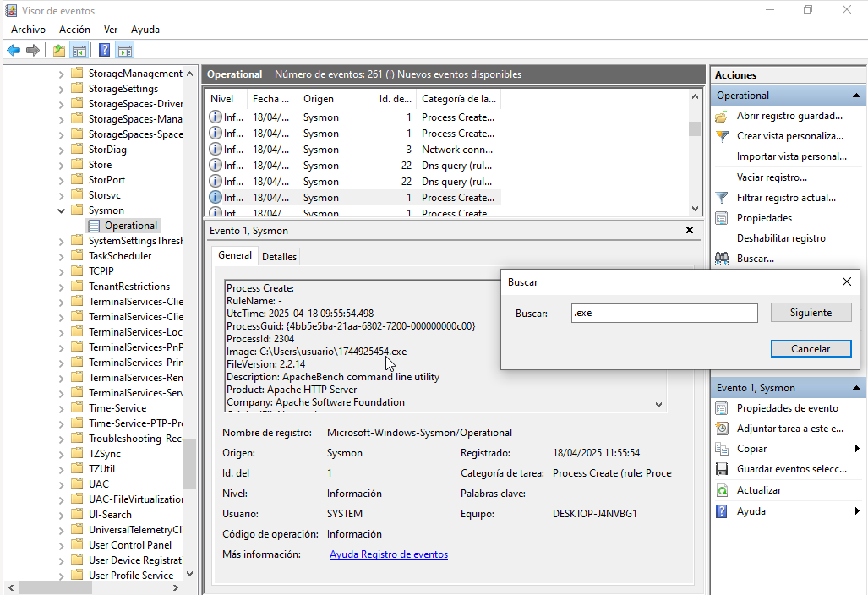The width and height of the screenshot is (868, 595).
Task: Open the Acción menu
Action: [74, 30]
